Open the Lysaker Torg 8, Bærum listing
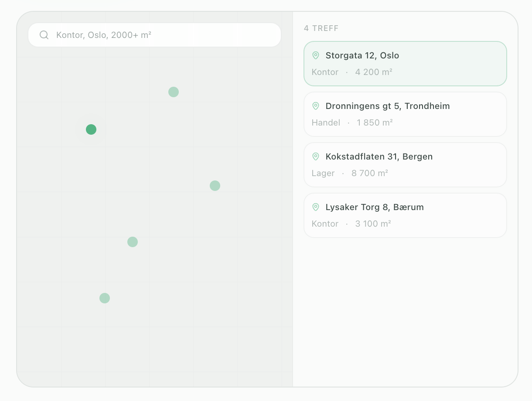 point(405,215)
